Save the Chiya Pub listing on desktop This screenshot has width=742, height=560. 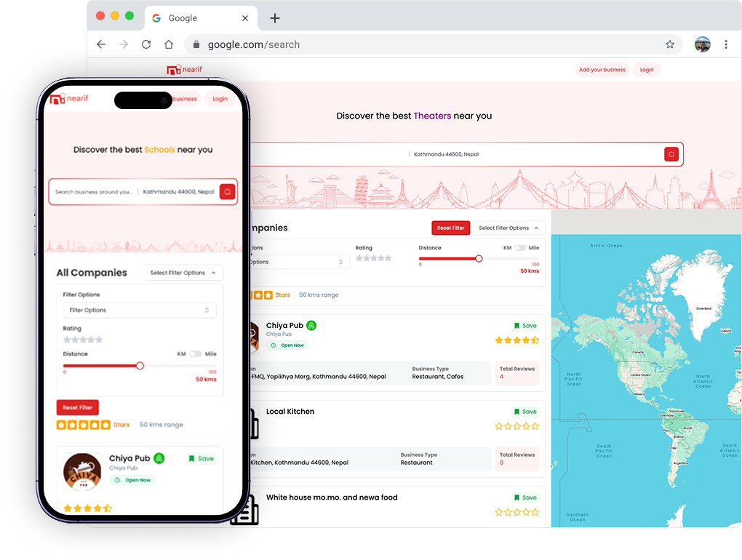tap(525, 326)
